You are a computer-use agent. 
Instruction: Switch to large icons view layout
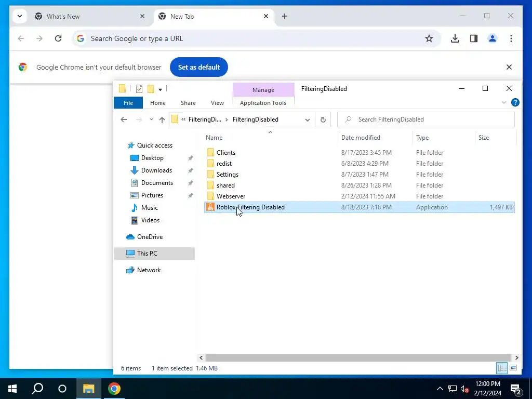(x=513, y=368)
